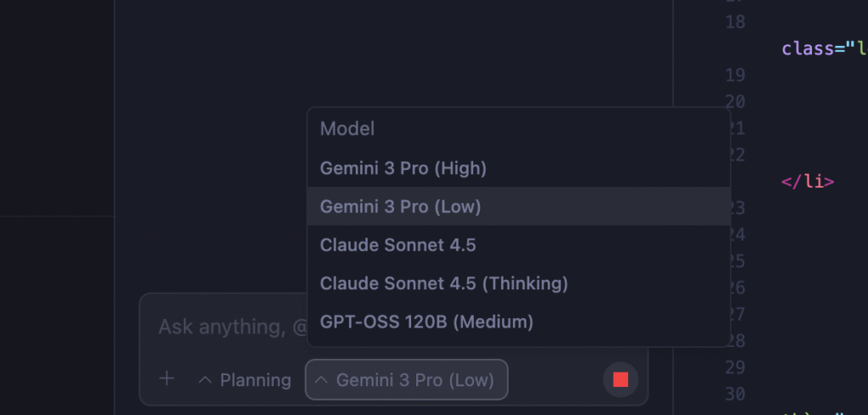Click line number 18 in gutter
The height and width of the screenshot is (415, 868).
[x=735, y=22]
